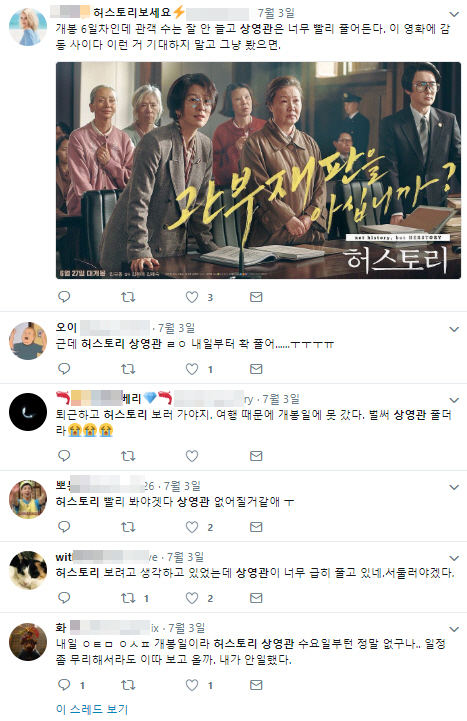Reply to the tweet with crying emojis
This screenshot has width=467, height=721.
click(x=64, y=455)
